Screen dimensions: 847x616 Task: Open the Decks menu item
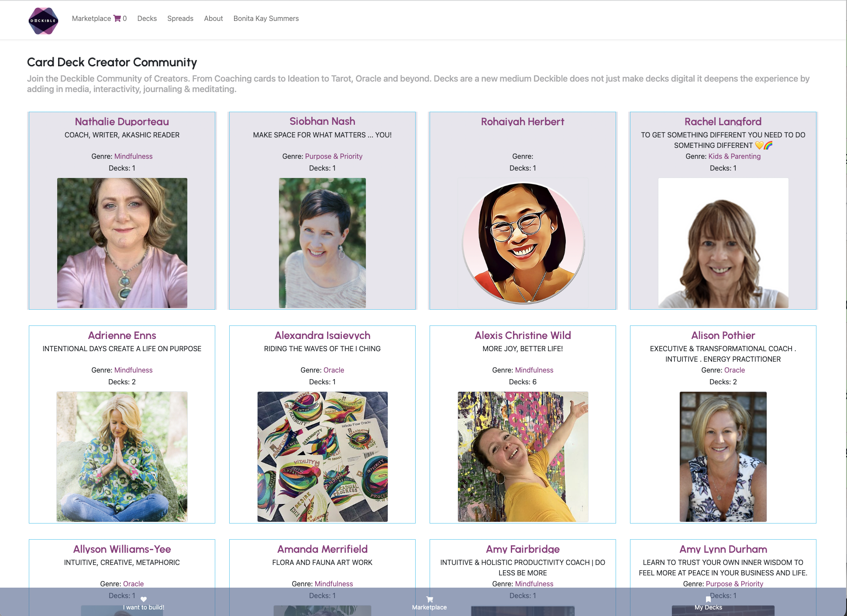coord(147,18)
